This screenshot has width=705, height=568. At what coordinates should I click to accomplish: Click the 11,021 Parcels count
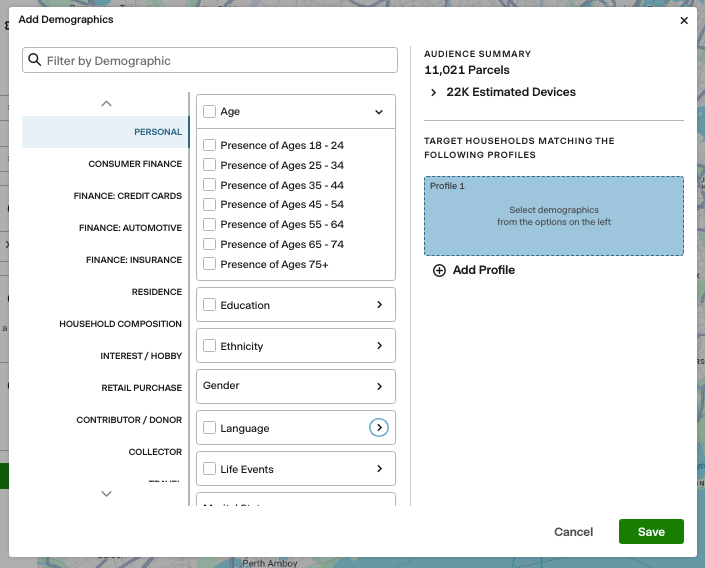tap(467, 70)
